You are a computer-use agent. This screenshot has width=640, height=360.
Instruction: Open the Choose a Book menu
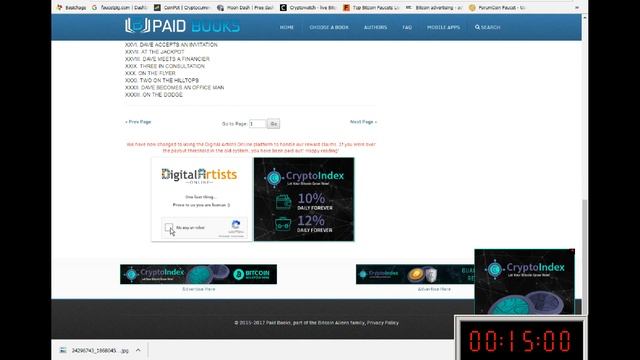pyautogui.click(x=329, y=27)
